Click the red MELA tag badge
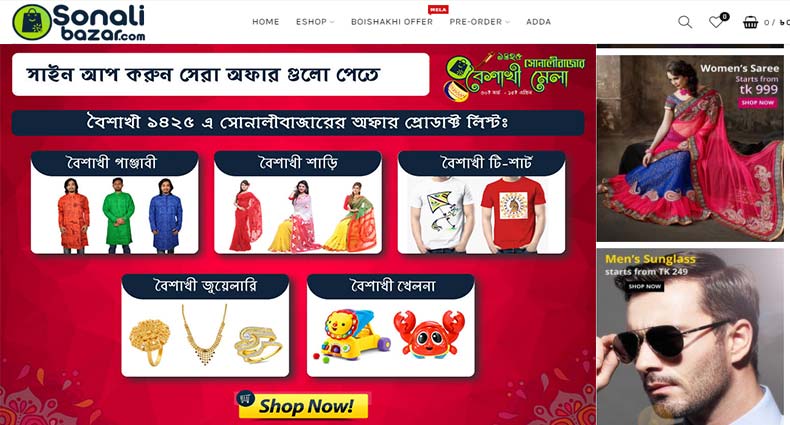790x425 pixels. [x=438, y=10]
